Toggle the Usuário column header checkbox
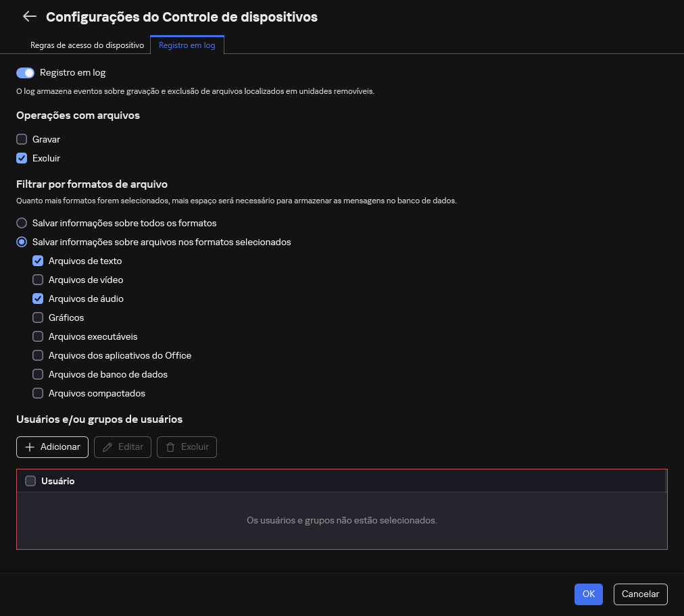This screenshot has width=684, height=616. 30,480
